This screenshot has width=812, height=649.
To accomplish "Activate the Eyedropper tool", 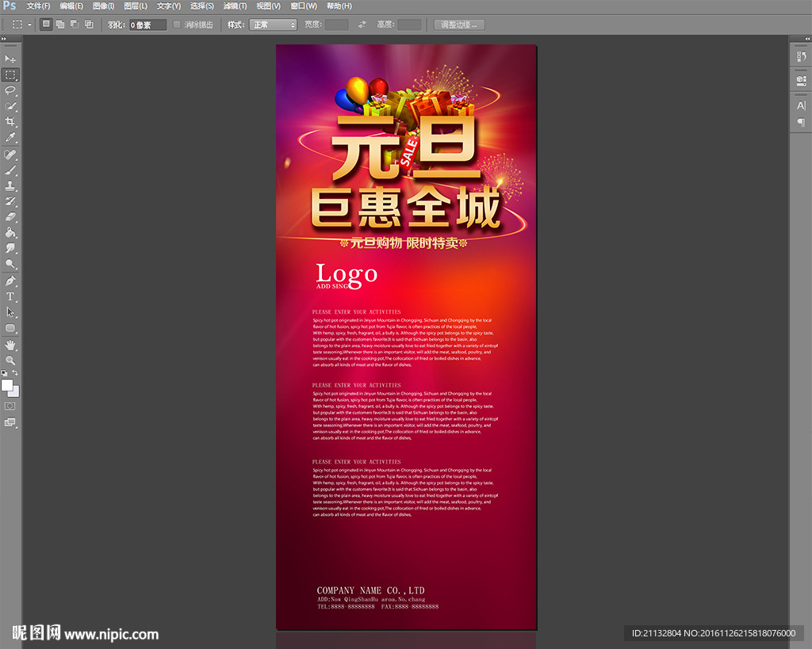I will point(10,137).
